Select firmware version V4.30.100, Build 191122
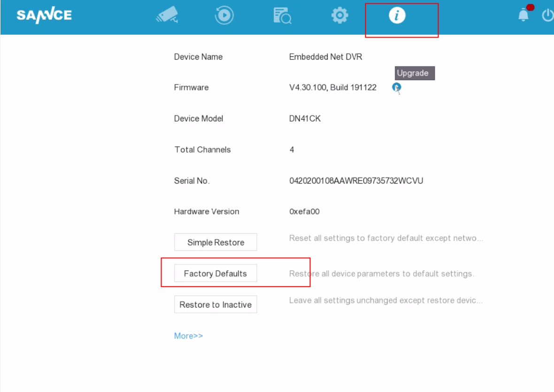This screenshot has height=392, width=554. (x=333, y=88)
